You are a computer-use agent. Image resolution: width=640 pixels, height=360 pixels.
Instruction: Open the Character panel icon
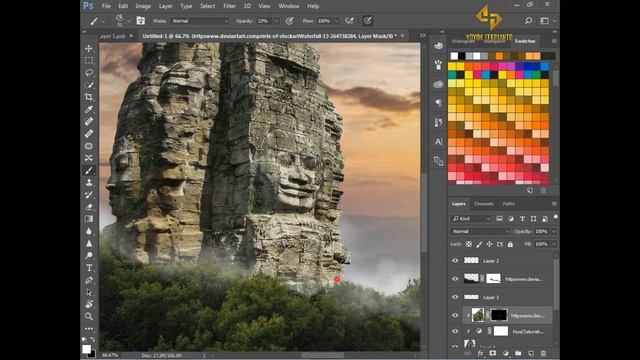(x=438, y=142)
